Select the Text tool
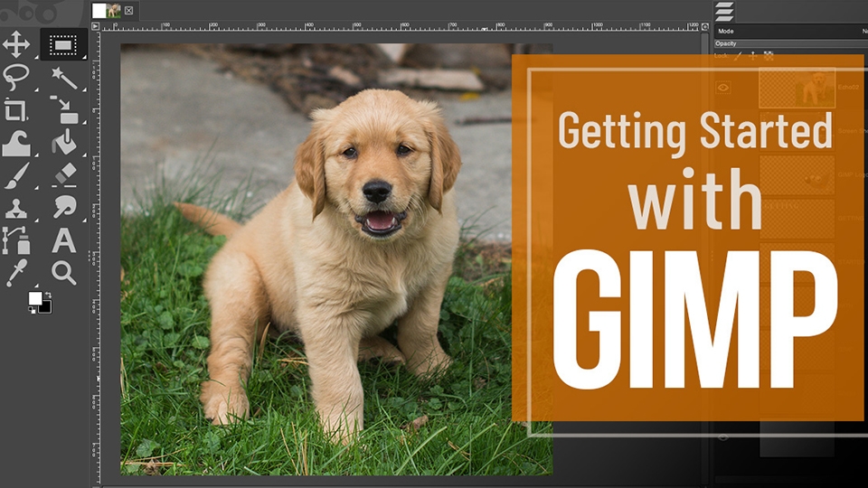The image size is (868, 488). pyautogui.click(x=64, y=240)
